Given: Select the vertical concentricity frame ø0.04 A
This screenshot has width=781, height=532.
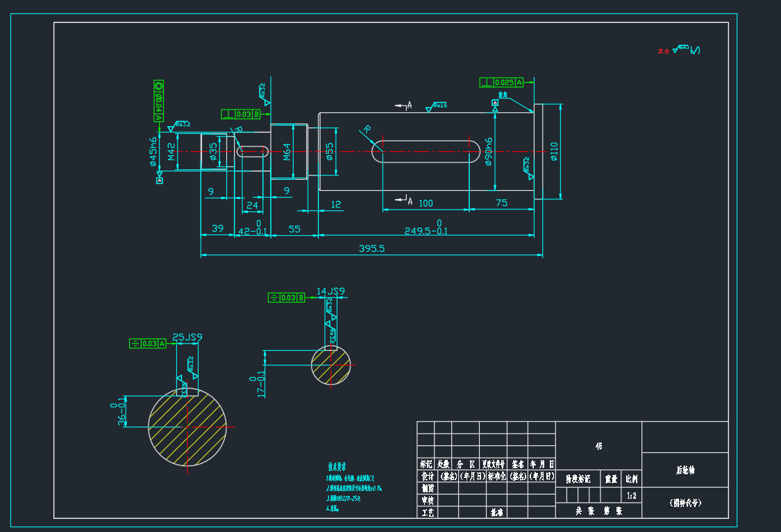Looking at the screenshot, I should (158, 101).
